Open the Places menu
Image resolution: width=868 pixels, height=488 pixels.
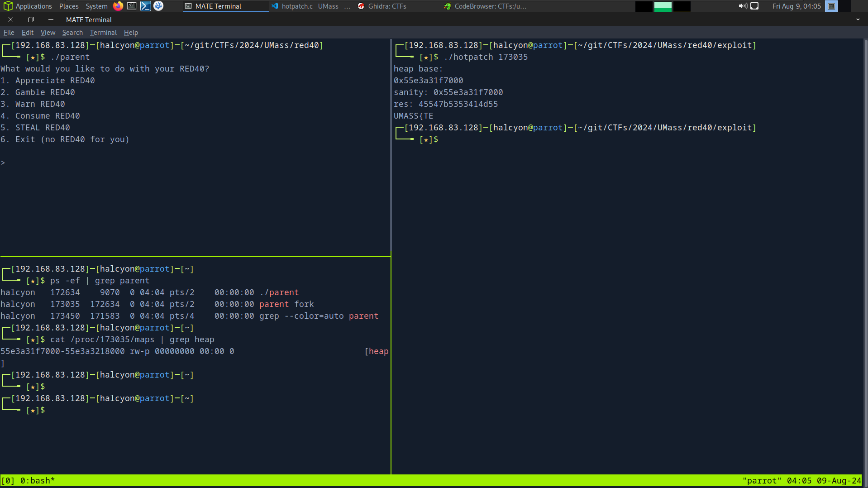69,6
